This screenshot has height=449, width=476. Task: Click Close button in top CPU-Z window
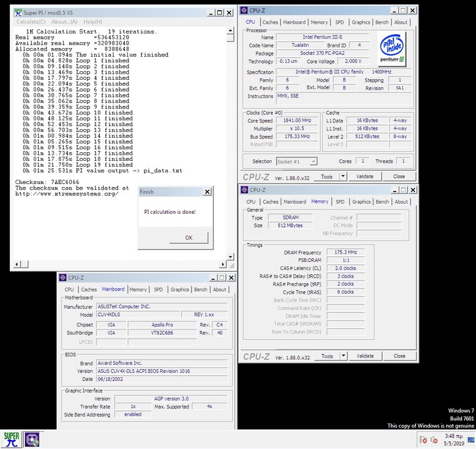(x=399, y=176)
